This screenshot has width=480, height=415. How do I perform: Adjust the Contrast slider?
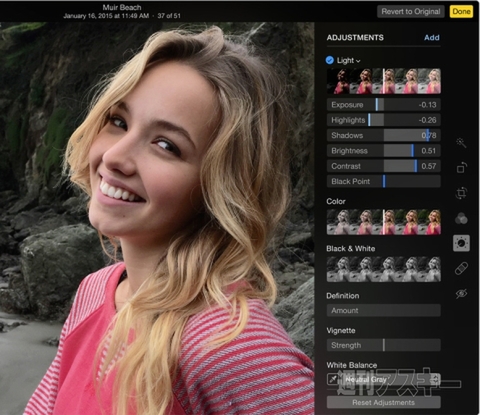(x=384, y=166)
